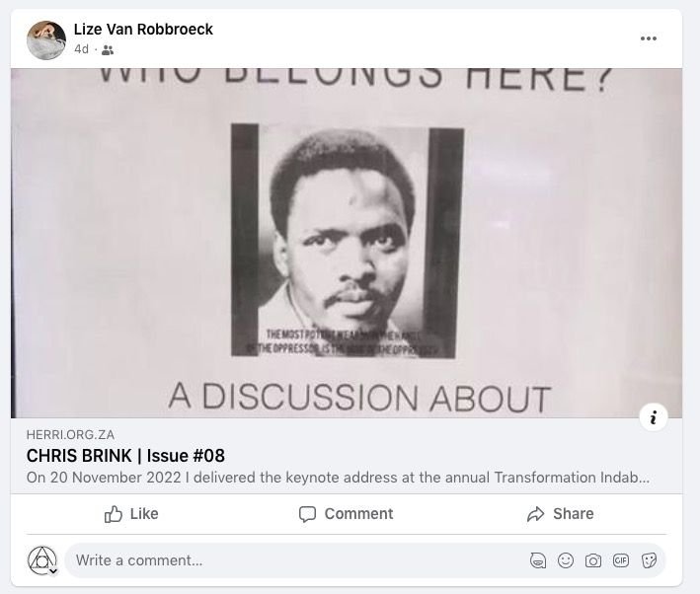Open the three-dot post options menu

649,38
